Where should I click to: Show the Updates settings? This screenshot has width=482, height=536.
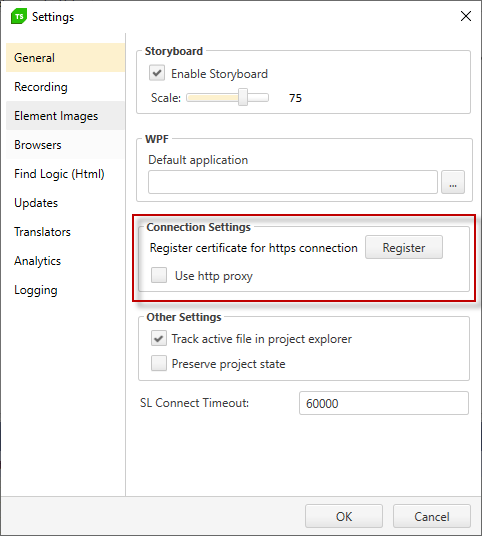(x=65, y=203)
